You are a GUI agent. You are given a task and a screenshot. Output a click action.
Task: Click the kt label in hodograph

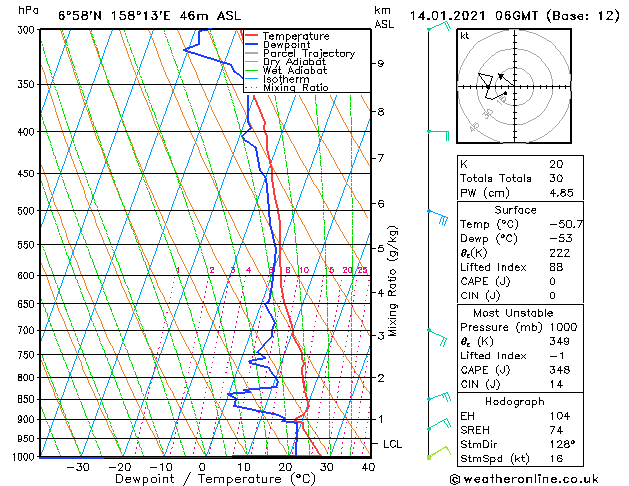(465, 36)
